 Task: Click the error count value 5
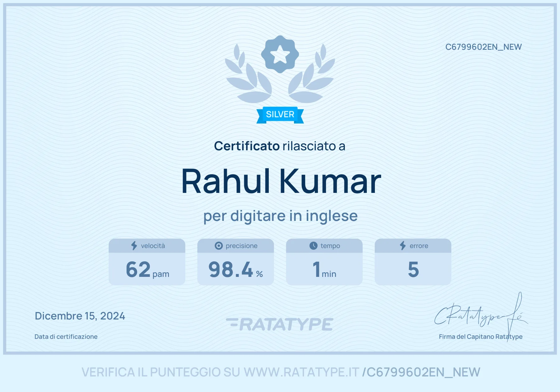tap(413, 269)
